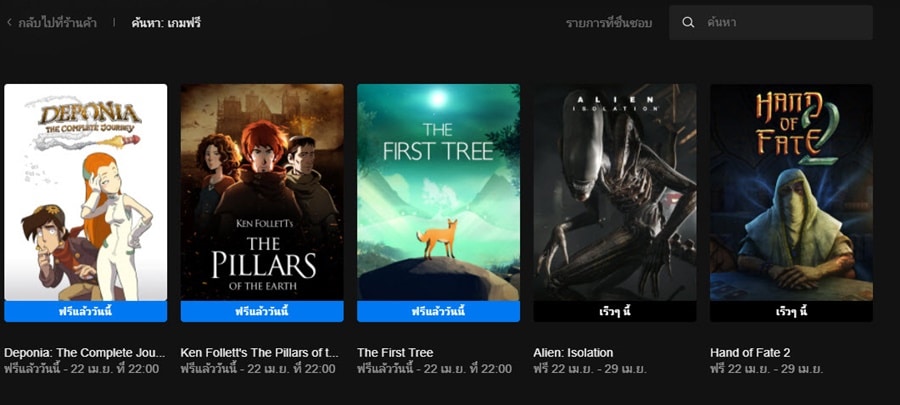The image size is (900, 405).
Task: Select The First Tree title text
Action: click(x=395, y=352)
